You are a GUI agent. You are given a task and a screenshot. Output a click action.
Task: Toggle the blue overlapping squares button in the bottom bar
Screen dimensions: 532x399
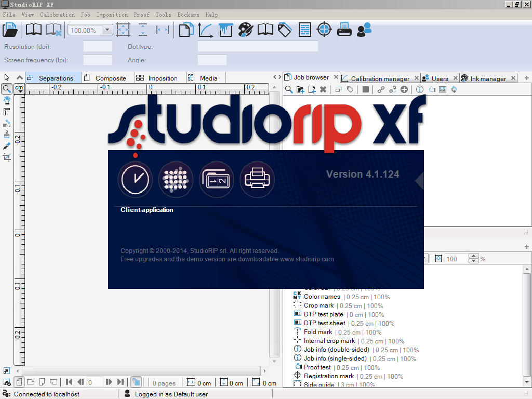click(136, 382)
